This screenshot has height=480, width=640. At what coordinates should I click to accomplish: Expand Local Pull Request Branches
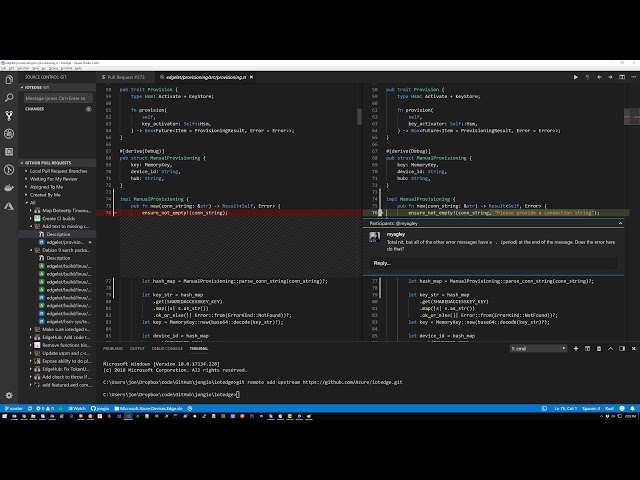56,171
